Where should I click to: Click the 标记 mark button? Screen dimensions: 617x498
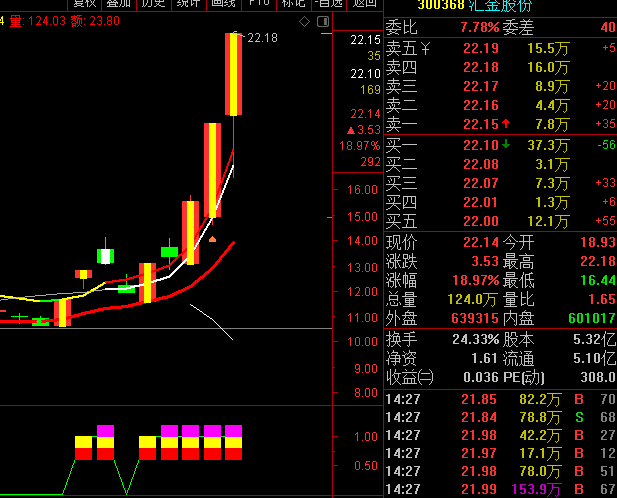(294, 4)
